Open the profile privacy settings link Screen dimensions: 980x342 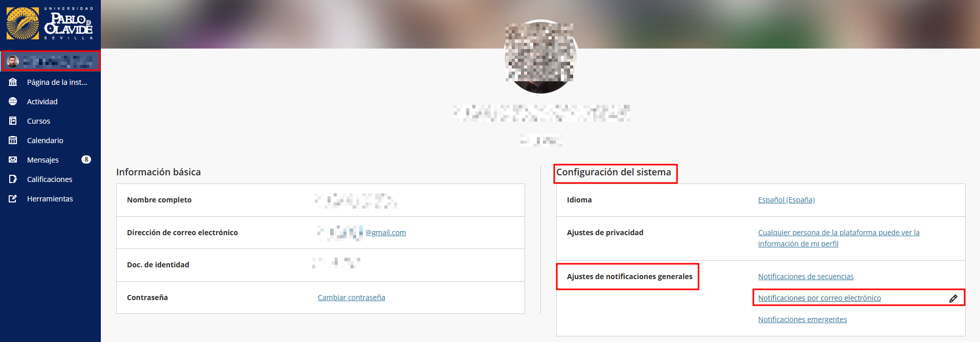[839, 238]
